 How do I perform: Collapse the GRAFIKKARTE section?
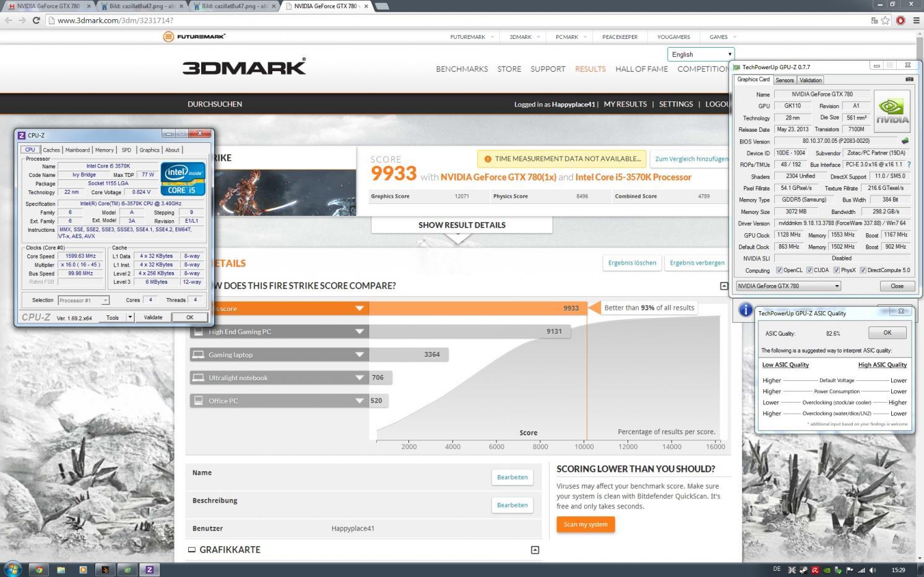(535, 550)
